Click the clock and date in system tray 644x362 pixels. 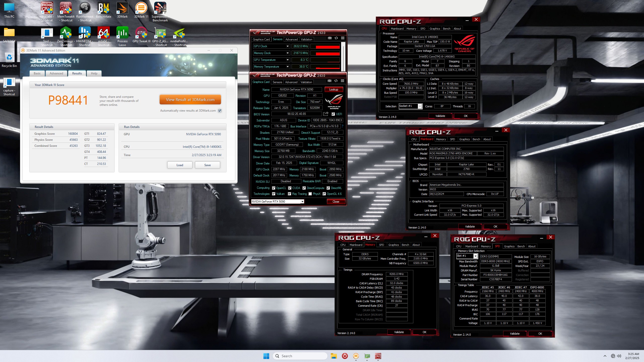[632, 356]
